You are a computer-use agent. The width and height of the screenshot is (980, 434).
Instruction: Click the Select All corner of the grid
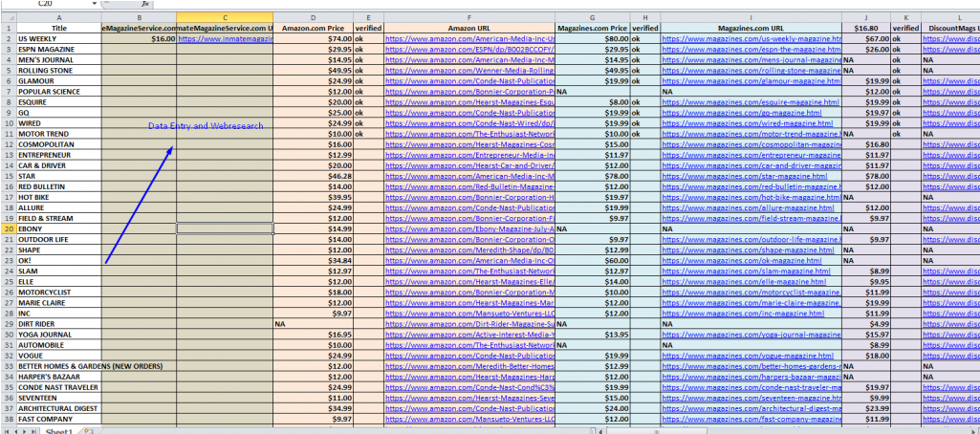coord(8,17)
